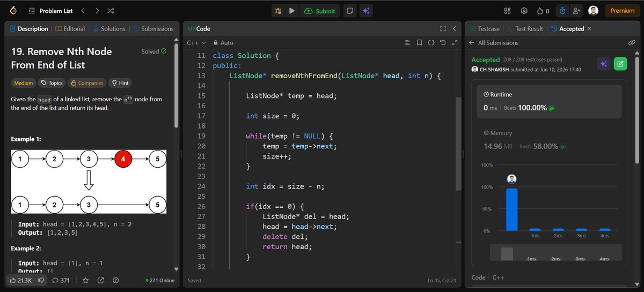
Task: Star the problem as favorite
Action: (x=85, y=280)
